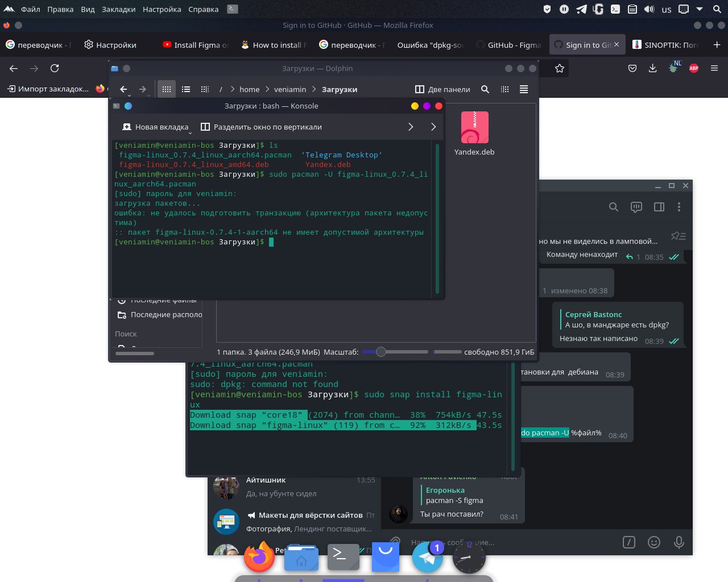
Task: Bookmark the page with the star icon
Action: [x=560, y=68]
